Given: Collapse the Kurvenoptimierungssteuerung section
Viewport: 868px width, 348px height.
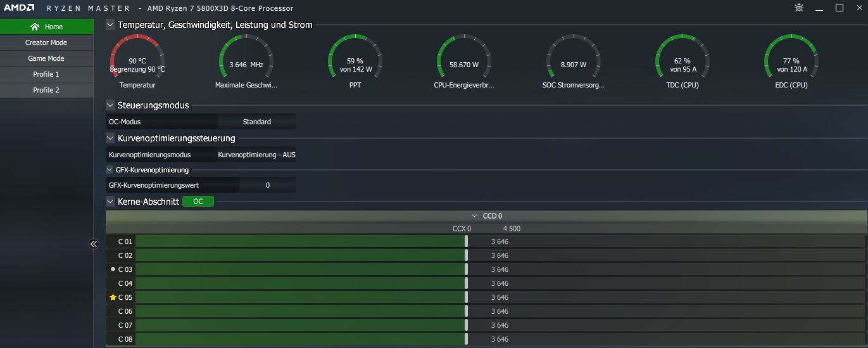Looking at the screenshot, I should pyautogui.click(x=111, y=138).
